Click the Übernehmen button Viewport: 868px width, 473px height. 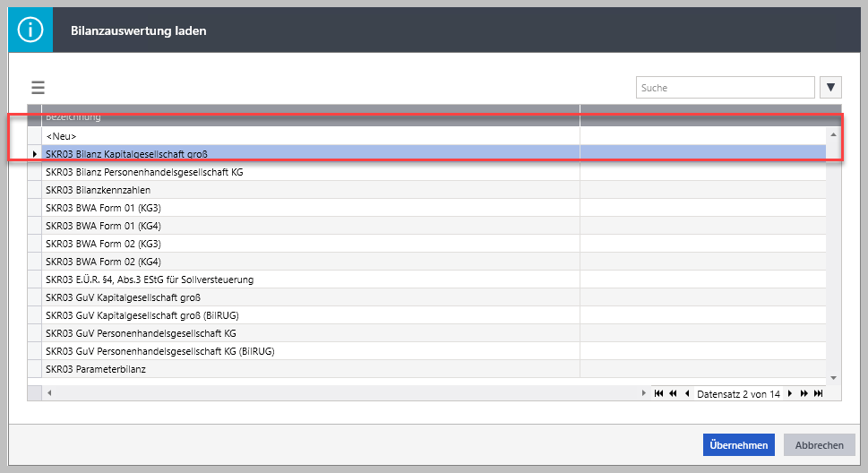(x=738, y=445)
